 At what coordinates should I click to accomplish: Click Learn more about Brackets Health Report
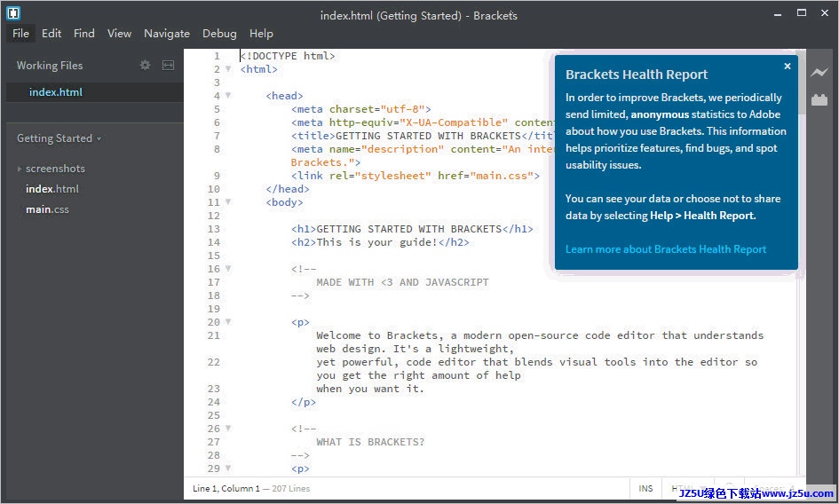click(666, 249)
